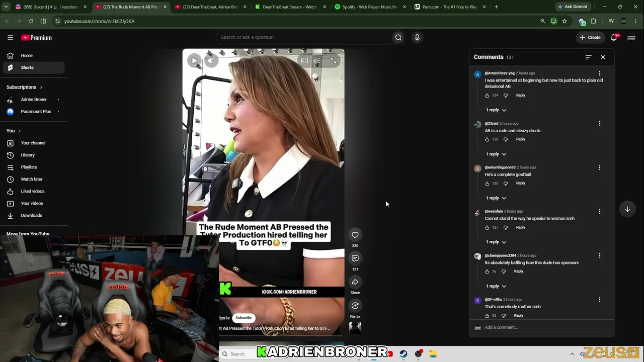Image resolution: width=644 pixels, height=362 pixels.
Task: Select Shorts in sidebar
Action: tap(33, 68)
